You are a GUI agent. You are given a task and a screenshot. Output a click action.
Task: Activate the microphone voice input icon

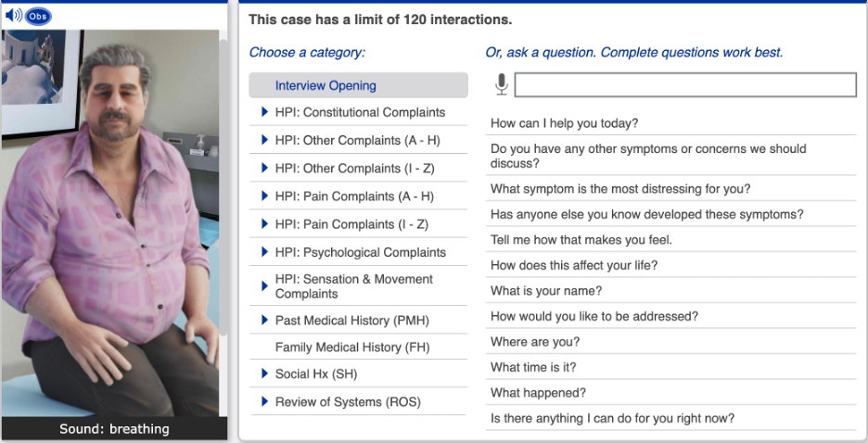point(502,85)
